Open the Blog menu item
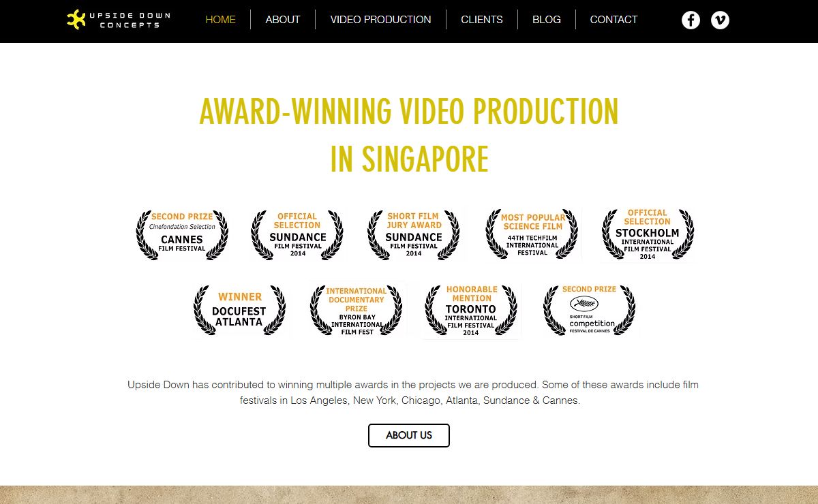 [547, 20]
